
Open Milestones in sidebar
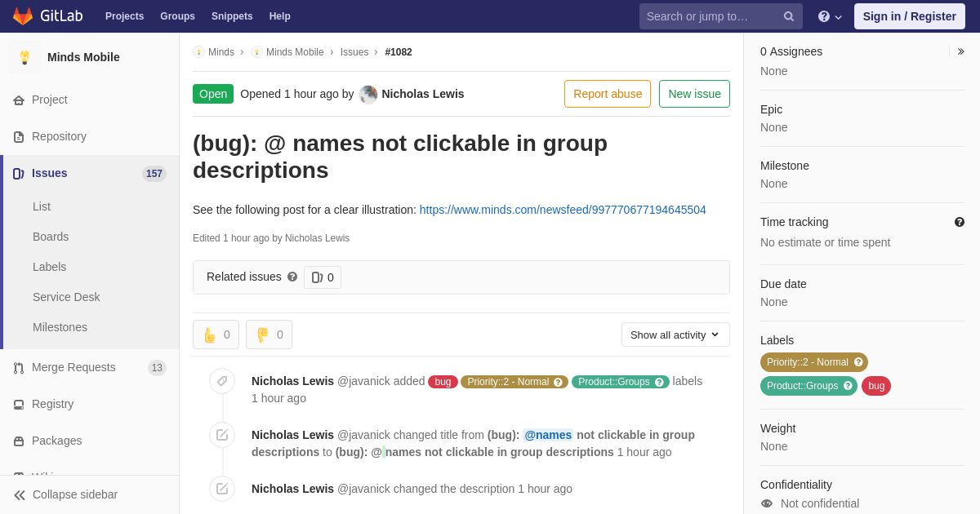60,327
